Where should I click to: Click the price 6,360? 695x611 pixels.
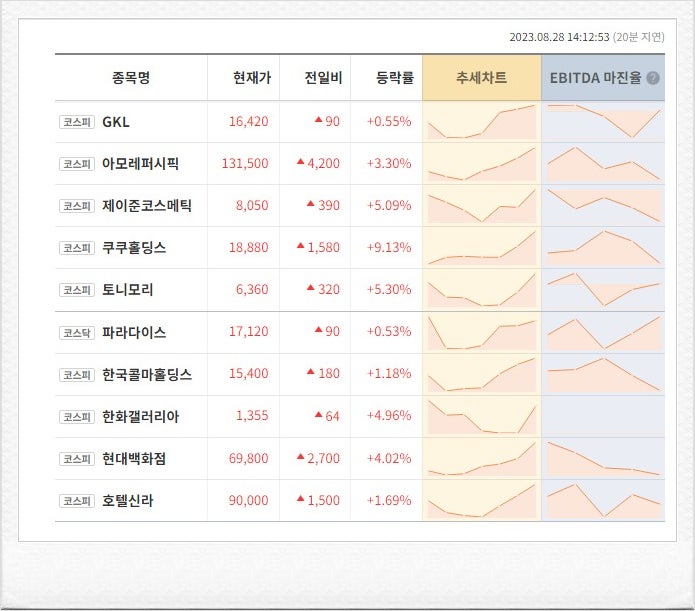click(252, 290)
